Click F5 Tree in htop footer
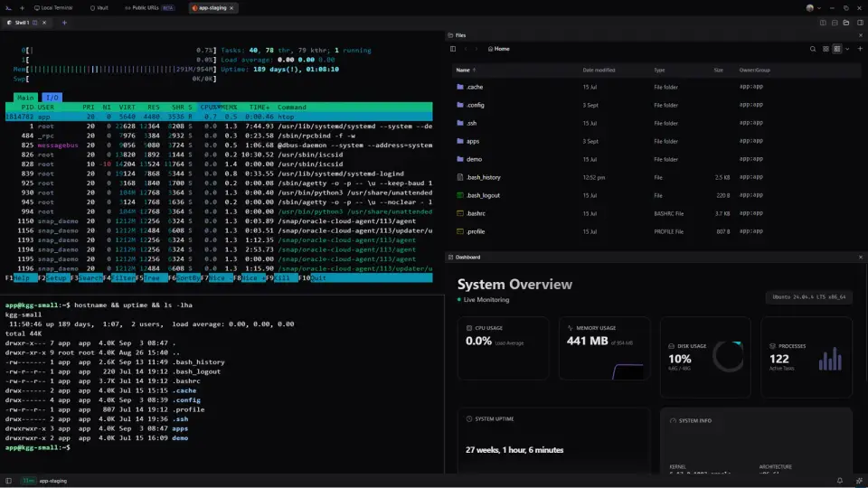 151,278
